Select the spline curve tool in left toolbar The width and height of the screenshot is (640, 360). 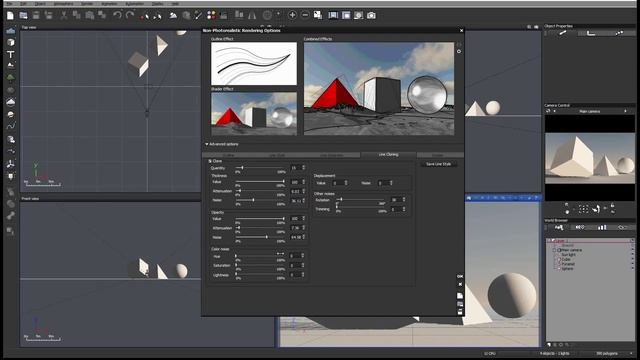pyautogui.click(x=11, y=127)
